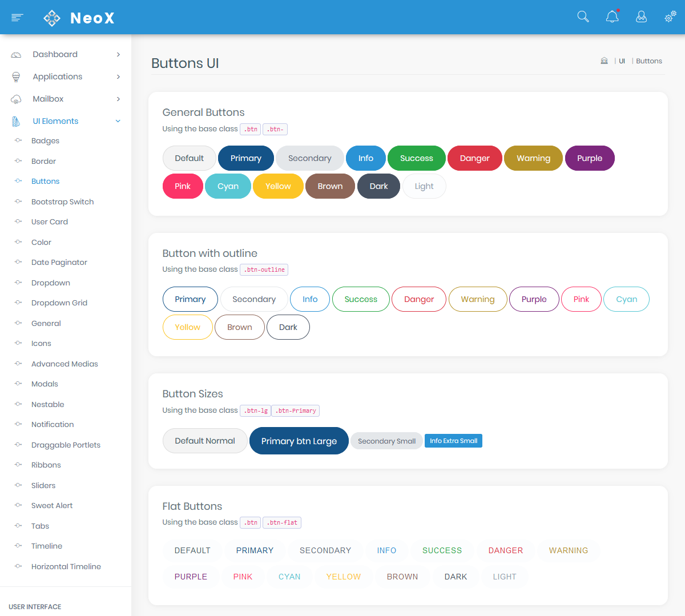Click the bullet icon beside Modals

18,384
